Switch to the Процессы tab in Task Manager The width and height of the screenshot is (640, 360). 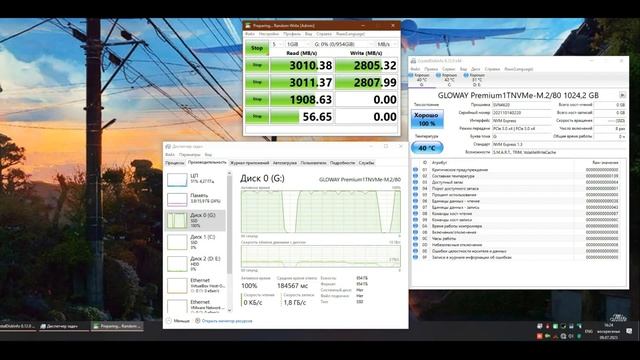click(x=175, y=163)
